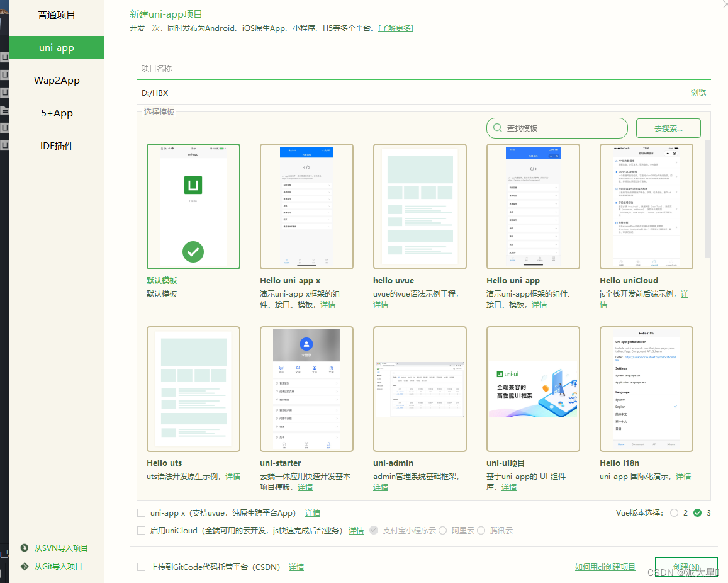Select the Hello uniCloud template thumbnail

pyautogui.click(x=646, y=207)
